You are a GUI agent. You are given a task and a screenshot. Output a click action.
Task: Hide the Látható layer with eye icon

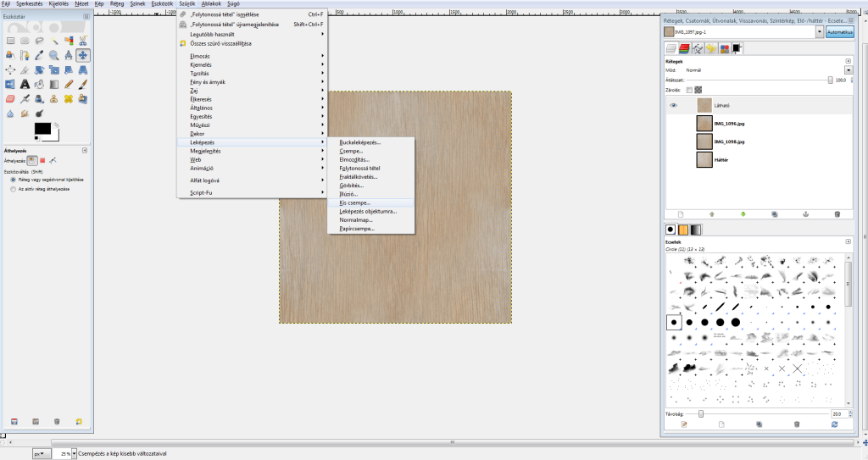674,105
